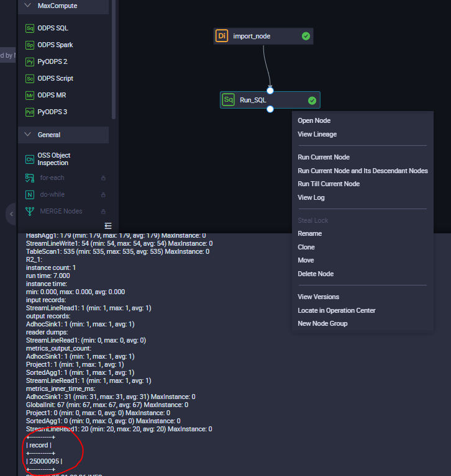Click the Di icon on import_node
This screenshot has width=451, height=476.
pyautogui.click(x=222, y=36)
